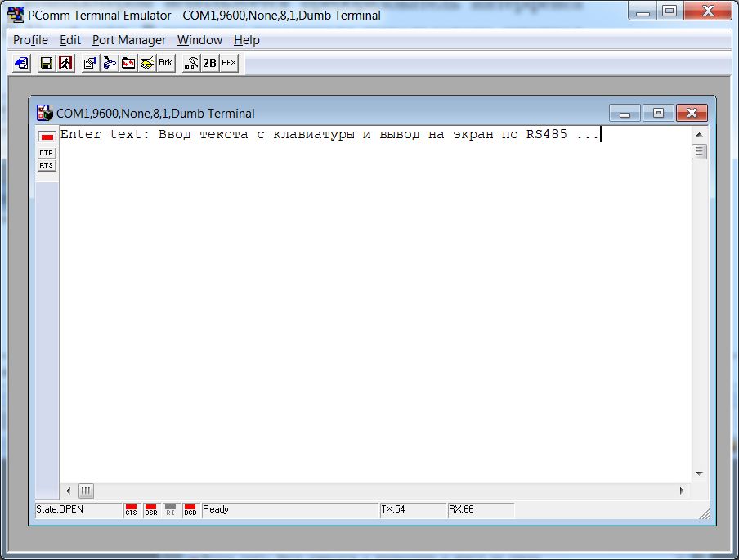
Task: Click the exit door toolbar icon
Action: [x=65, y=63]
